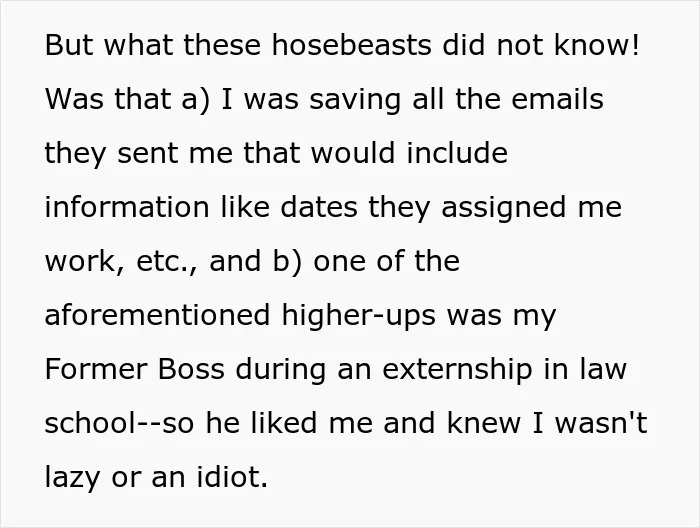
Task: Click the word "idiot." at paragraph end
Action: pos(232,477)
